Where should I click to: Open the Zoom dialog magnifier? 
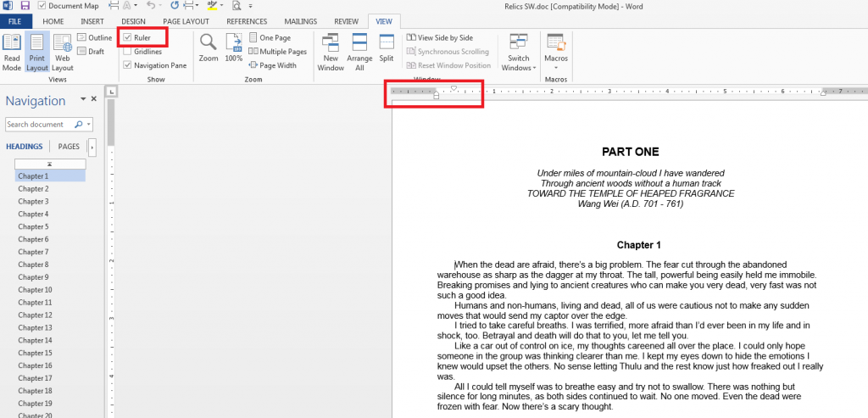209,47
